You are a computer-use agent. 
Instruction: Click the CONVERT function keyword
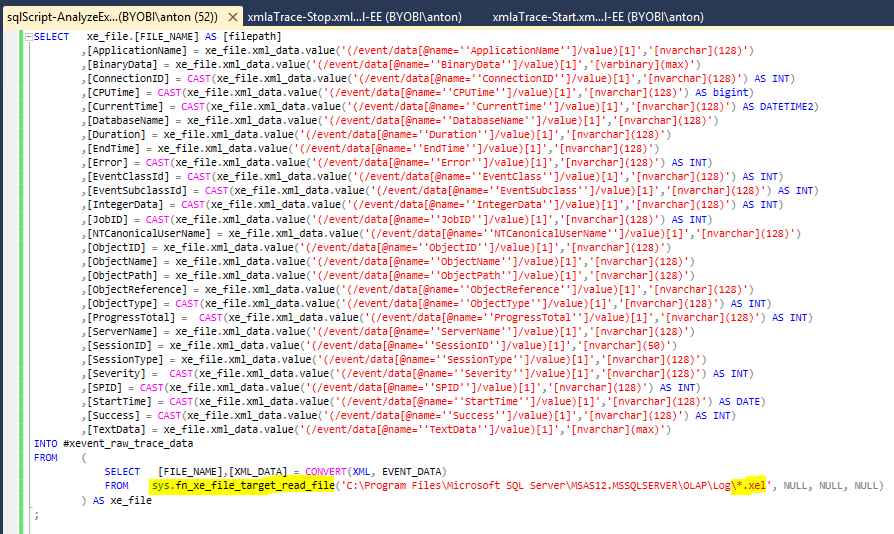coord(326,472)
